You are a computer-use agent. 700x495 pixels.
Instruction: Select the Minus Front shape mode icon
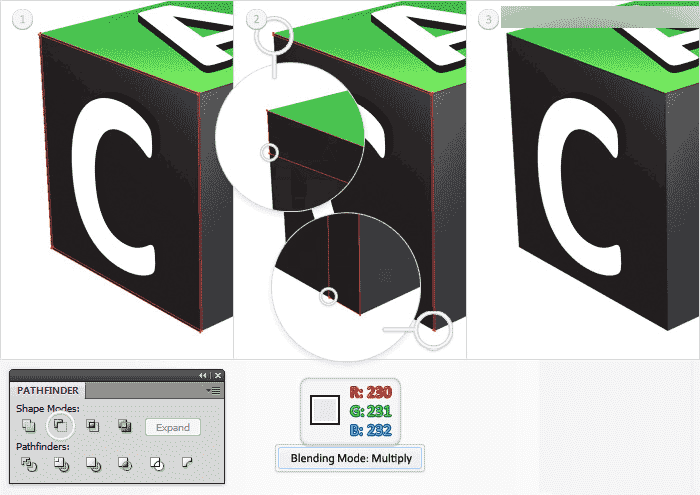[x=60, y=425]
